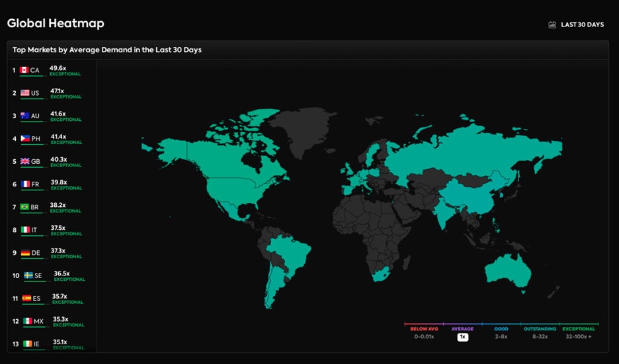Image resolution: width=619 pixels, height=364 pixels.
Task: Click the 1x average badge in legend
Action: pos(463,337)
